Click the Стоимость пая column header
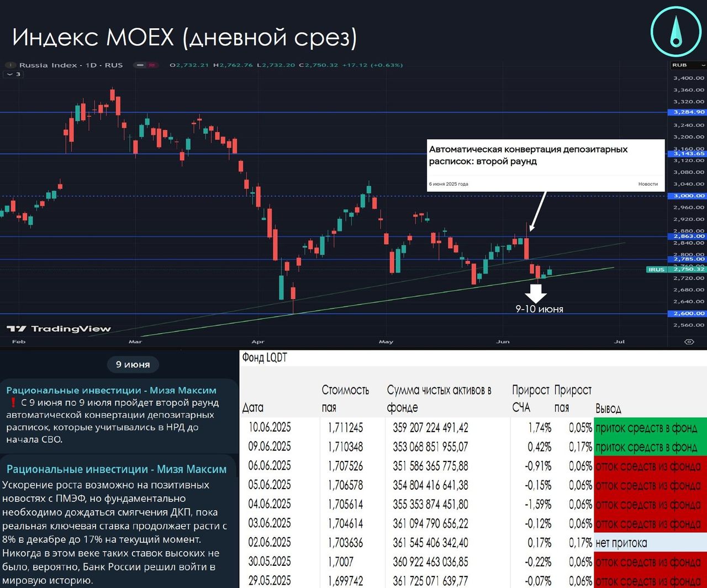This screenshot has height=588, width=707. pyautogui.click(x=345, y=398)
